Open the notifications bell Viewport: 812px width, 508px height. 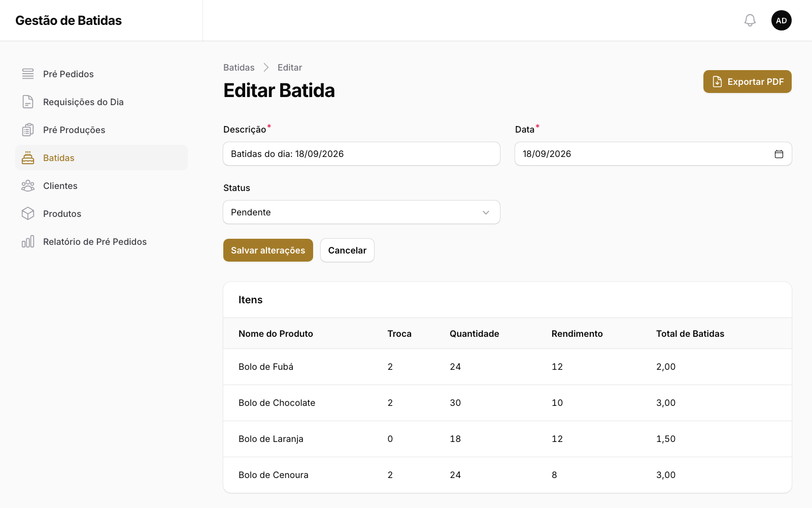[x=750, y=20]
